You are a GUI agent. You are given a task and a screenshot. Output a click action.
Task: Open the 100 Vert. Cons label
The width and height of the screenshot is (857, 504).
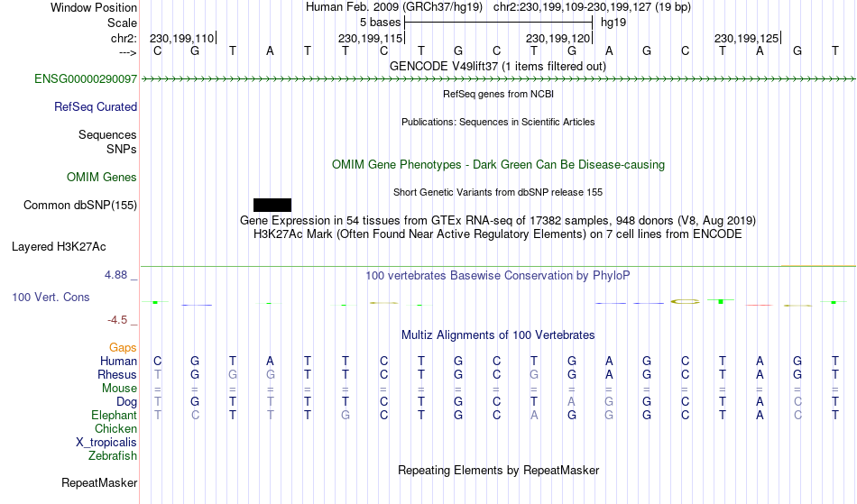51,297
